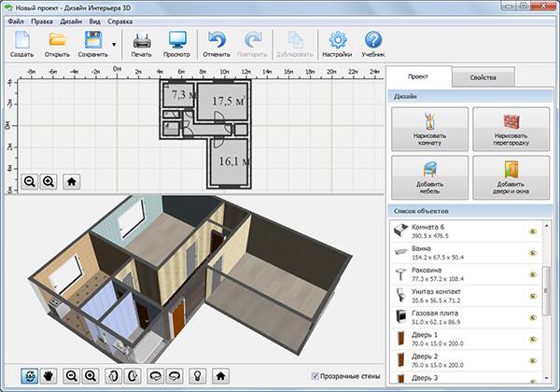The image size is (560, 392).
Task: Tilt the 3D view with counterclockwise loop arrow
Action: [155, 376]
